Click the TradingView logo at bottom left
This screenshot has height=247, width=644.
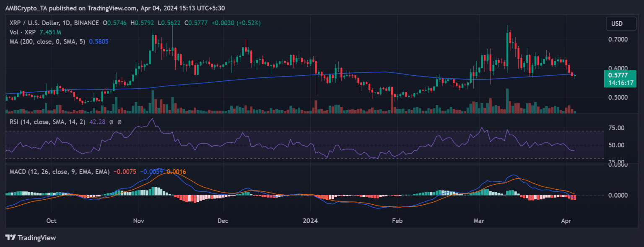pos(30,238)
